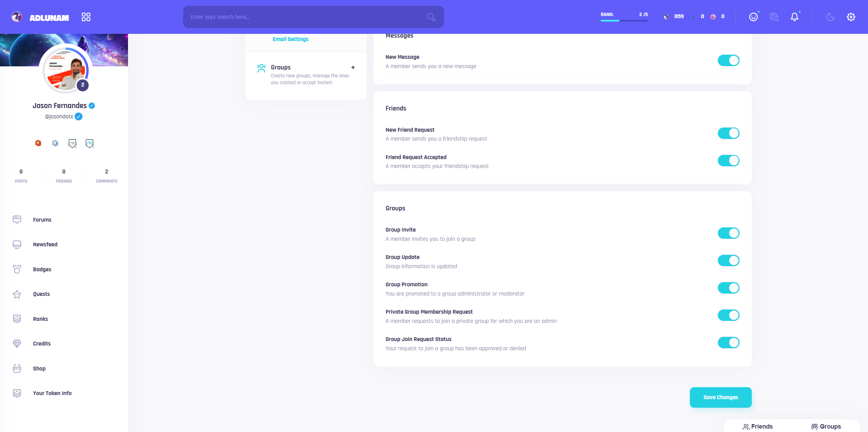Go to Quests in sidebar menu
The height and width of the screenshot is (432, 868).
click(x=41, y=294)
